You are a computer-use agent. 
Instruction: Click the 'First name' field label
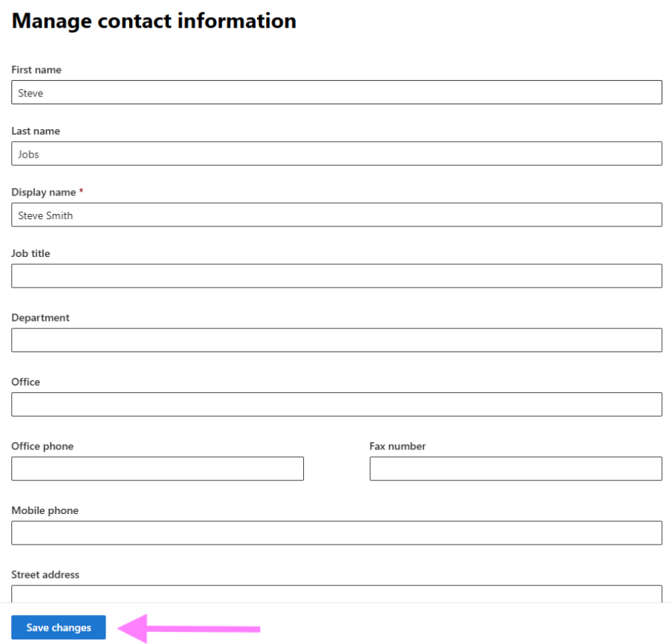click(x=36, y=70)
